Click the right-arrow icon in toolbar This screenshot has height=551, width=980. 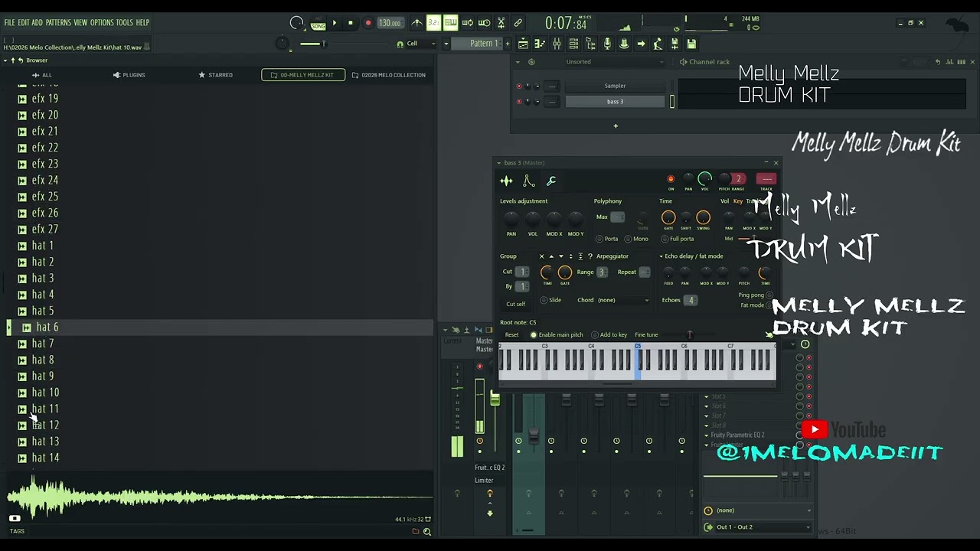click(x=641, y=44)
